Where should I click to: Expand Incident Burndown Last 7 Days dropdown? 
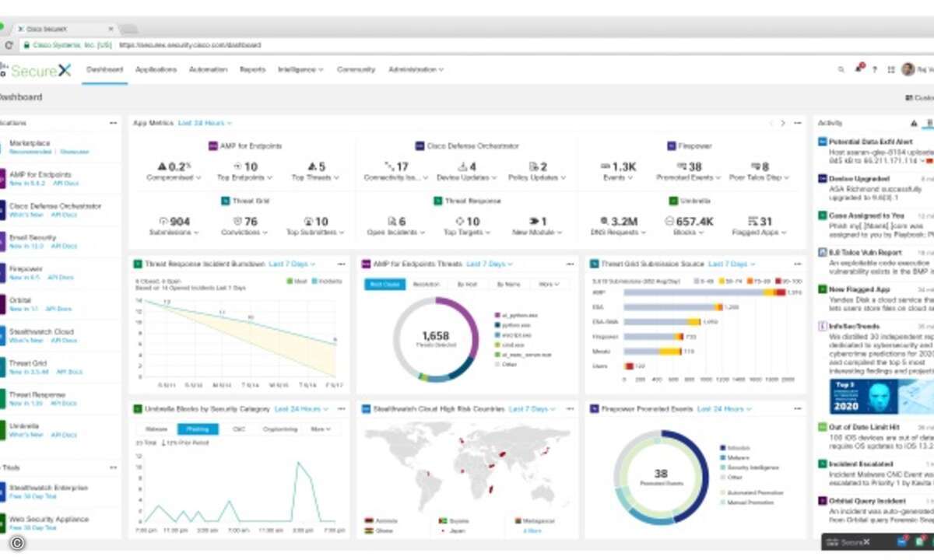[292, 264]
